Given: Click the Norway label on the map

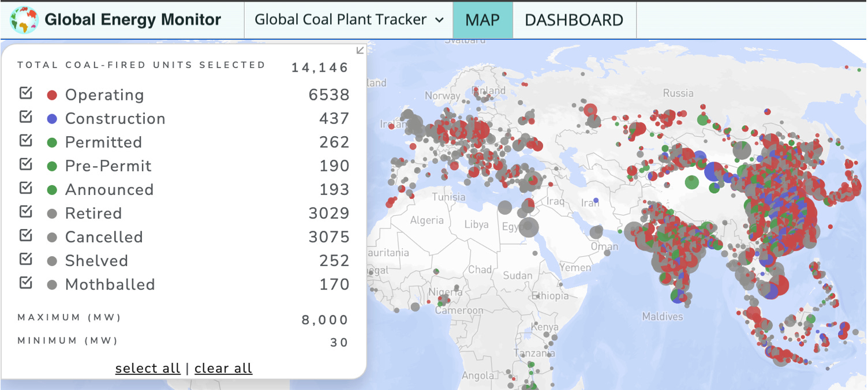Looking at the screenshot, I should 443,96.
